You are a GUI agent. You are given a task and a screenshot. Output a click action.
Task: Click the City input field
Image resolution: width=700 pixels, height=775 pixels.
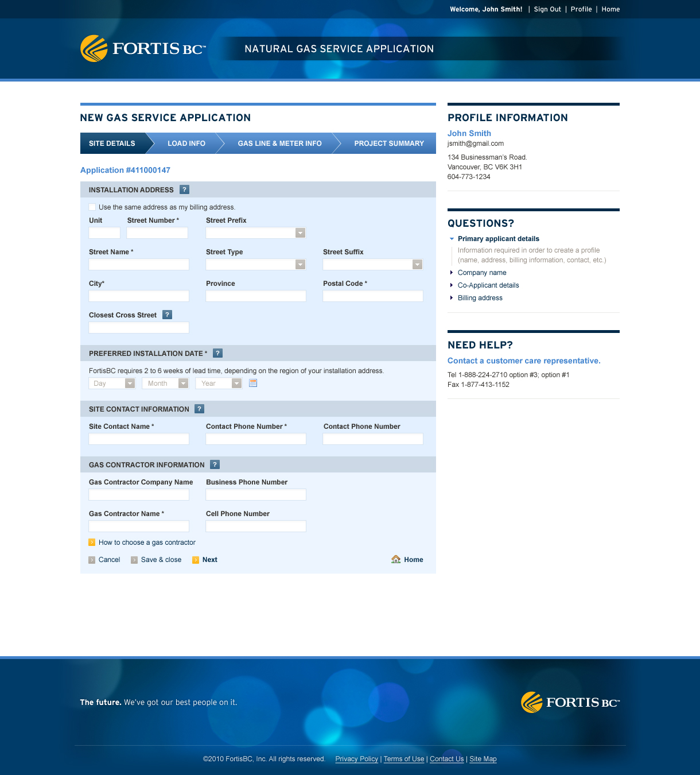pos(139,296)
